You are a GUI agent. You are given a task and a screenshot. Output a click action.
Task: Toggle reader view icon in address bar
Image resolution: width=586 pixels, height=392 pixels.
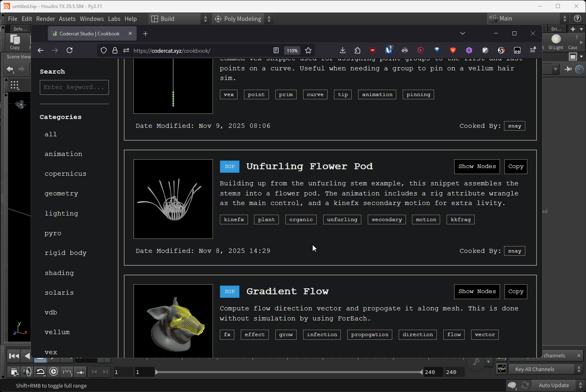click(276, 50)
